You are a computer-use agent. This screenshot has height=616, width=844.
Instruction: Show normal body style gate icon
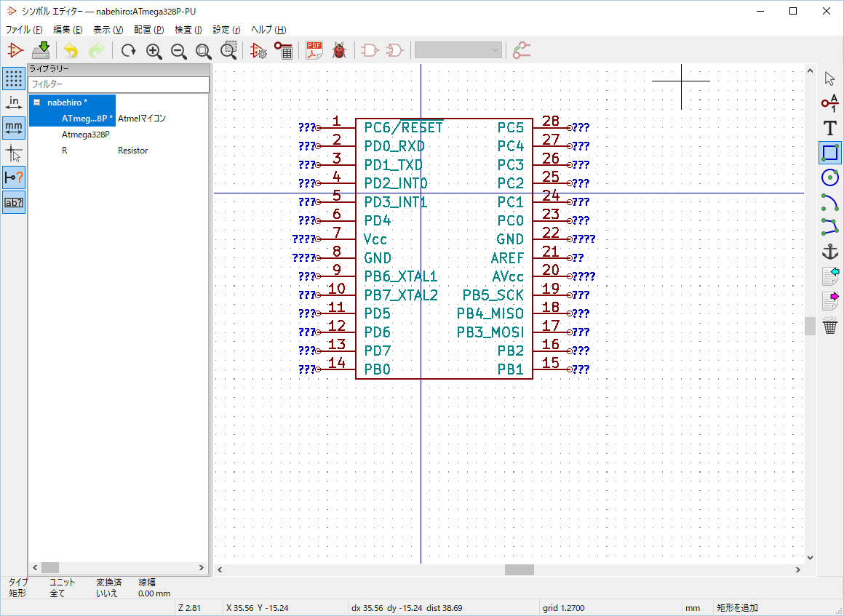(370, 51)
